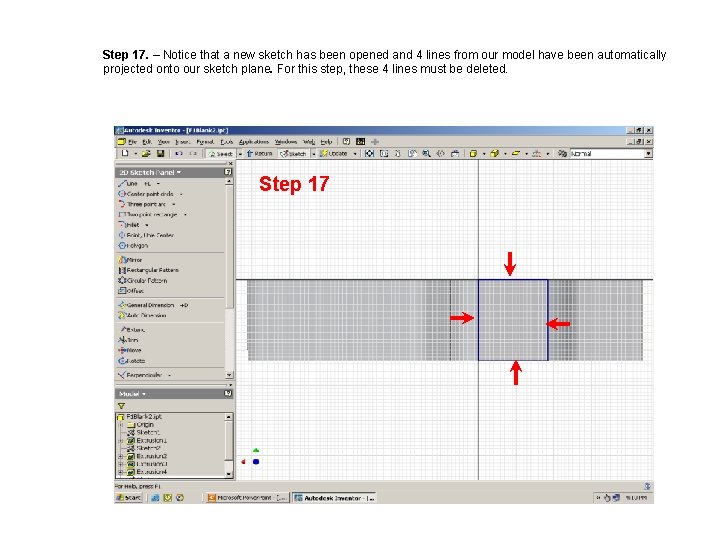Viewport: 720px width, 540px height.
Task: Choose the Center point circle tool
Action: [x=146, y=194]
